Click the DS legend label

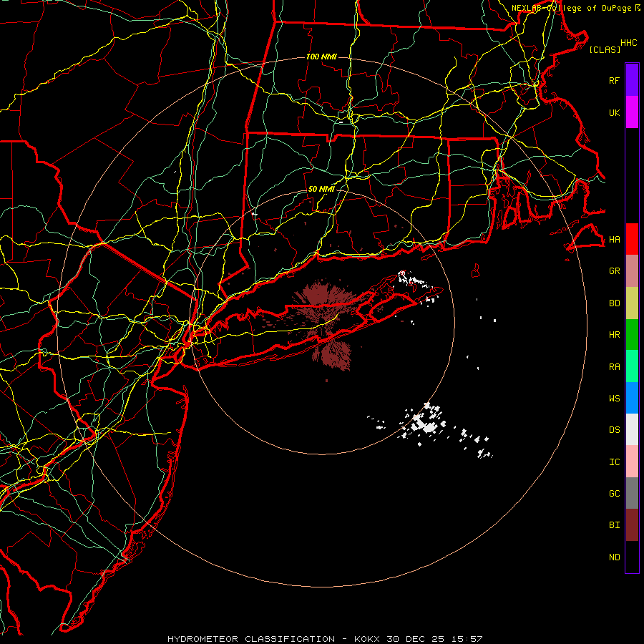point(614,430)
